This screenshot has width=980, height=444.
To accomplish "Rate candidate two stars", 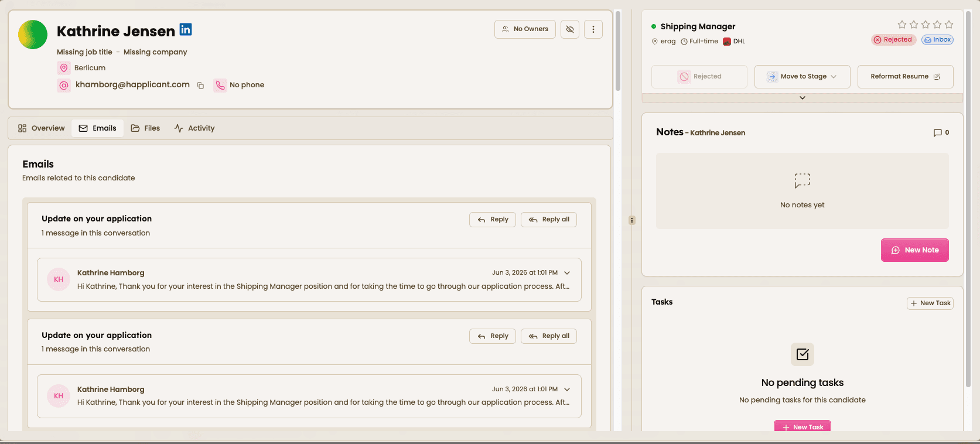I will pyautogui.click(x=914, y=25).
